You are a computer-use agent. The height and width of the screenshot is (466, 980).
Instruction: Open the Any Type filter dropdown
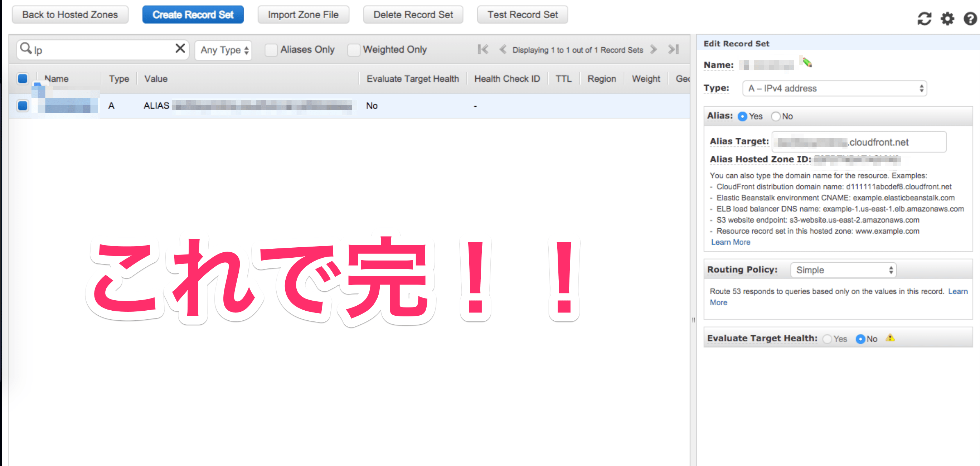(x=224, y=50)
